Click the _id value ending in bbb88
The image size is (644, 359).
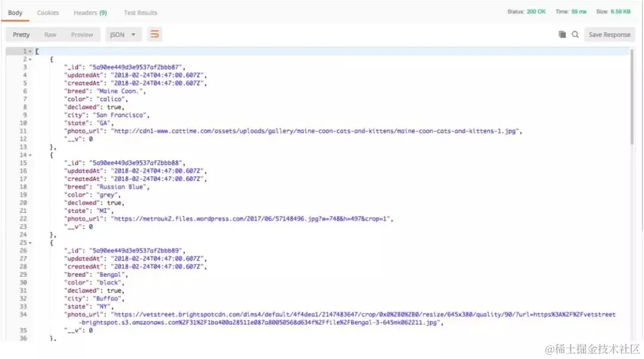(x=136, y=163)
